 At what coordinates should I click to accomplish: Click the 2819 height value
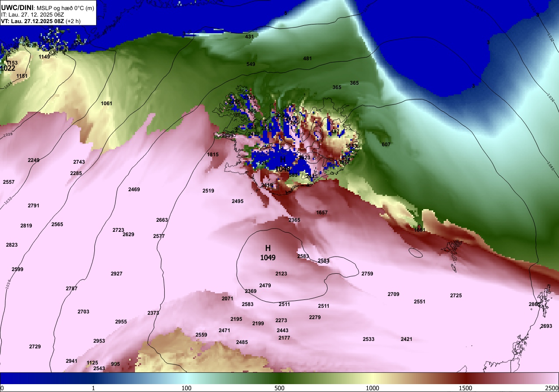26,226
